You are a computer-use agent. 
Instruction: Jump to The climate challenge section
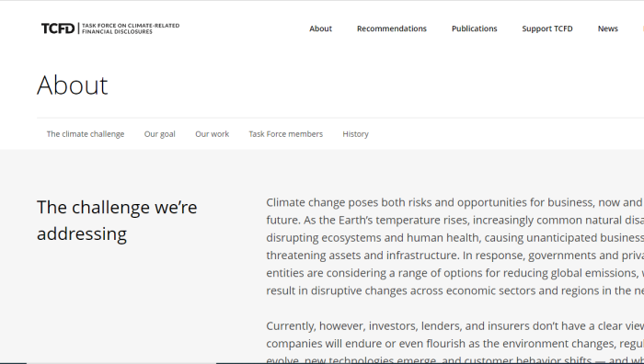86,134
